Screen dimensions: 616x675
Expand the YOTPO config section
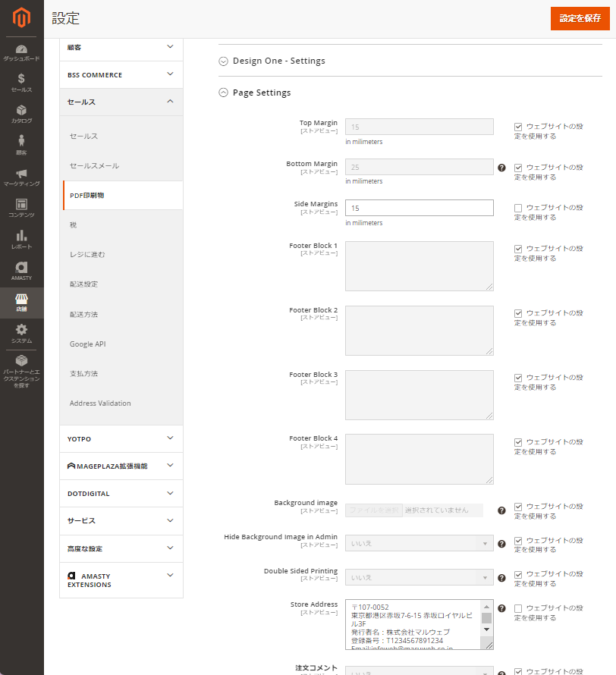pyautogui.click(x=121, y=438)
